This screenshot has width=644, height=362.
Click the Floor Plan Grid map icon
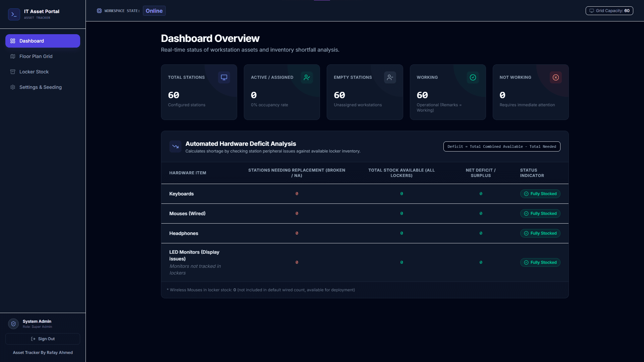(x=13, y=56)
